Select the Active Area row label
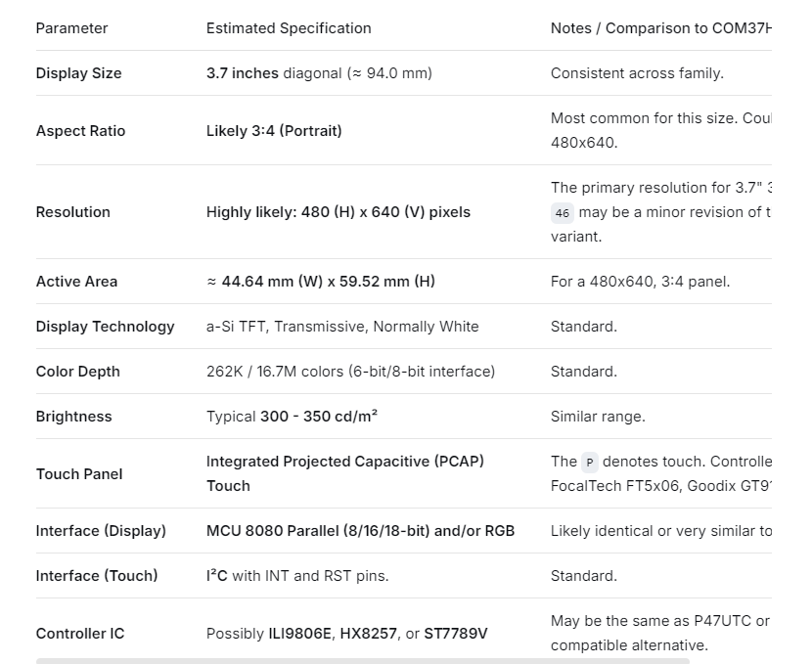 76,282
